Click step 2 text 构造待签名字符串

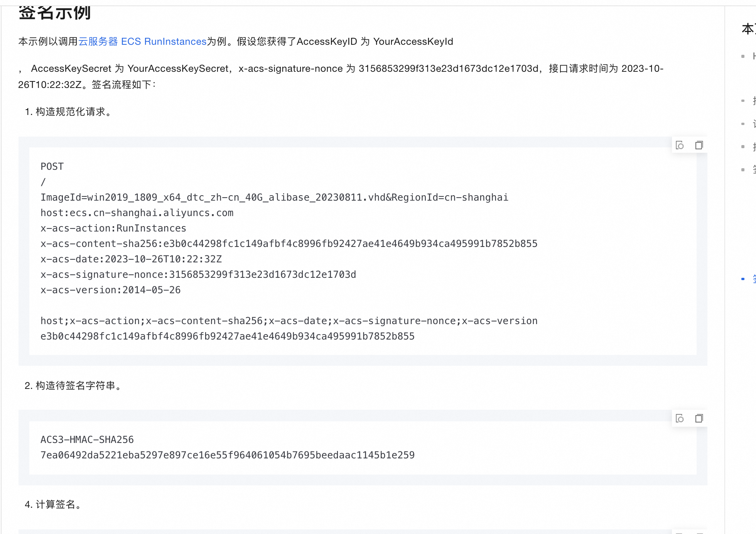[x=75, y=386]
